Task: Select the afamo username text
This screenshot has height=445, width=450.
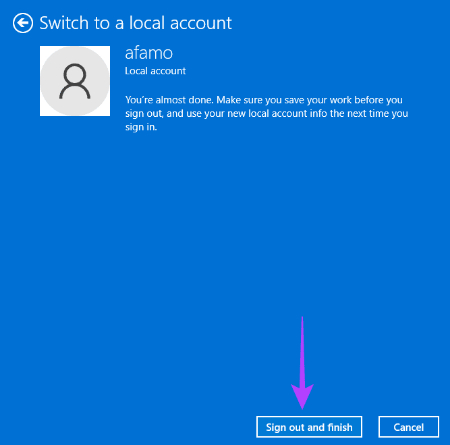Action: point(149,53)
